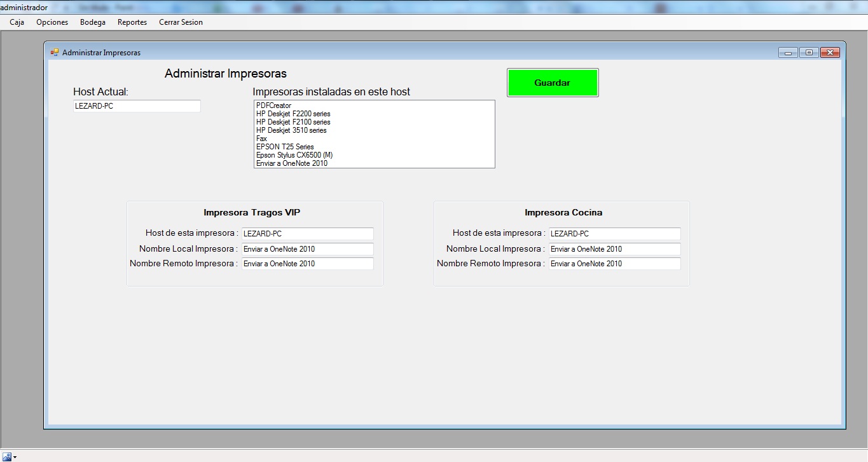Screen dimensions: 868x462
Task: Select HP Deskjet F2100 series printer
Action: [x=374, y=122]
